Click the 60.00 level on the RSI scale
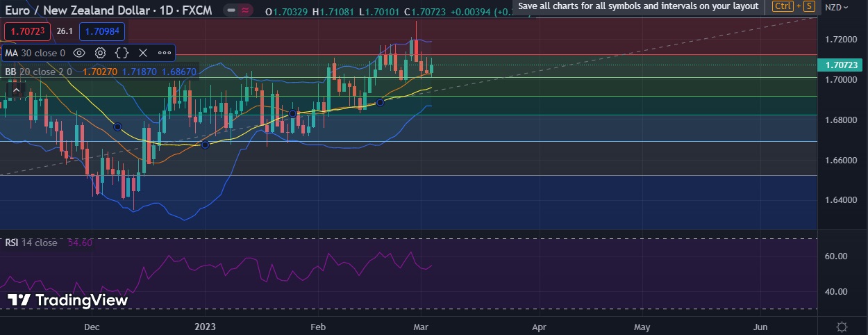Screen dimensions: 868x335 click(x=837, y=256)
